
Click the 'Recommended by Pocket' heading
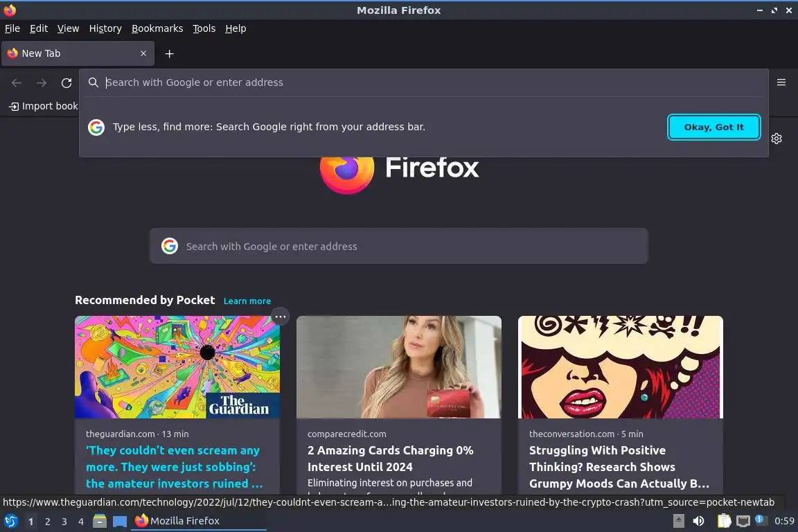(x=145, y=300)
